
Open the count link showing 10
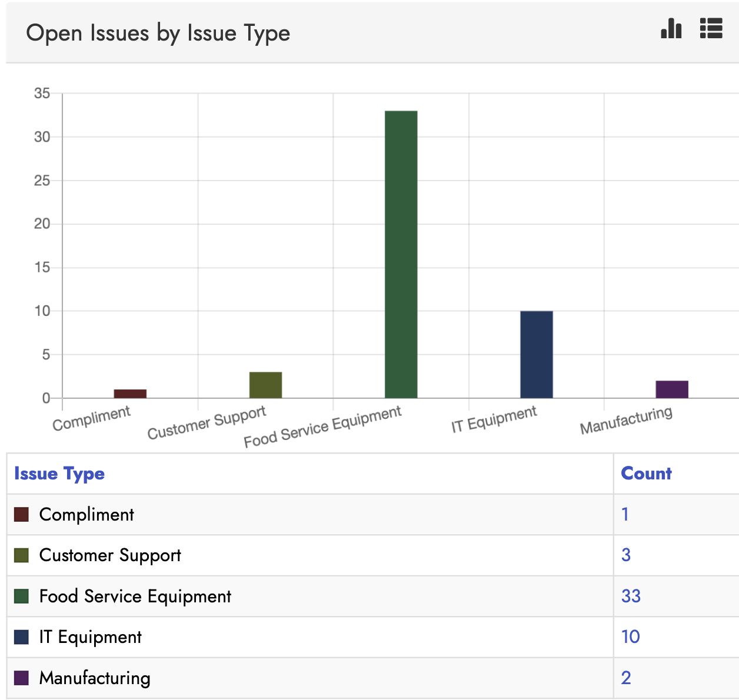tap(630, 637)
